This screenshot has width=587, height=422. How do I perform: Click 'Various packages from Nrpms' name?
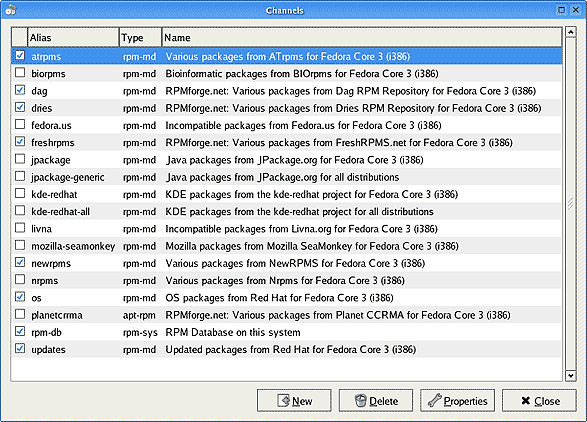[x=285, y=281]
